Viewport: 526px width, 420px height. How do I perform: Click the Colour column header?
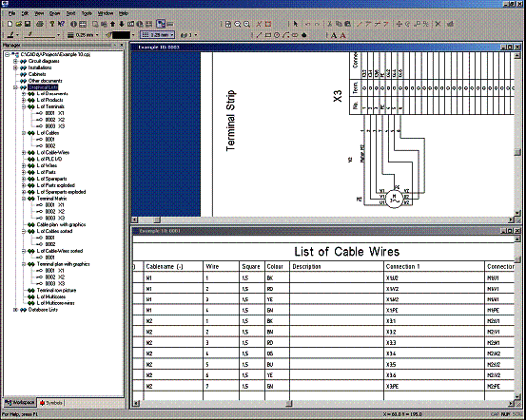277,267
